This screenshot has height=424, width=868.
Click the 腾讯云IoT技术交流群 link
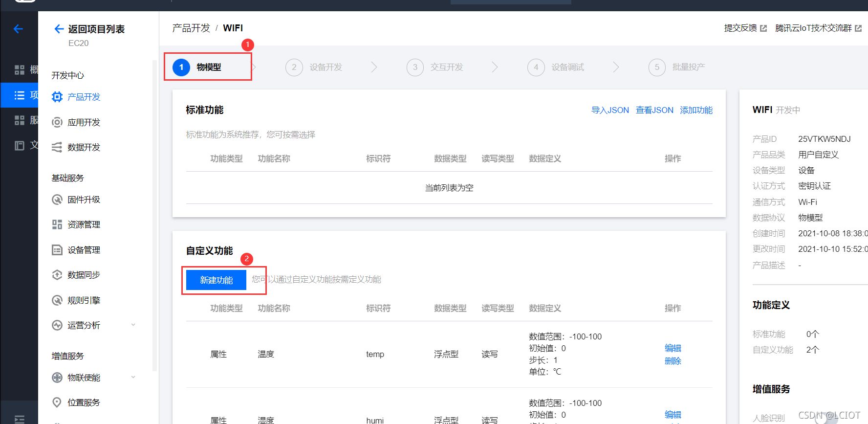[813, 28]
